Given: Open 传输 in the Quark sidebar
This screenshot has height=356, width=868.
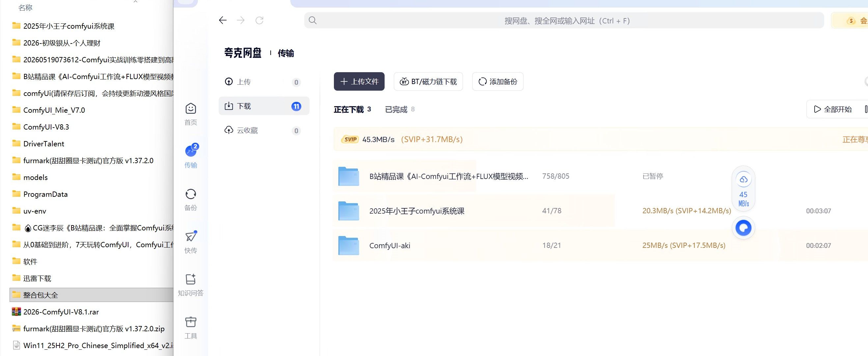Looking at the screenshot, I should (x=191, y=156).
